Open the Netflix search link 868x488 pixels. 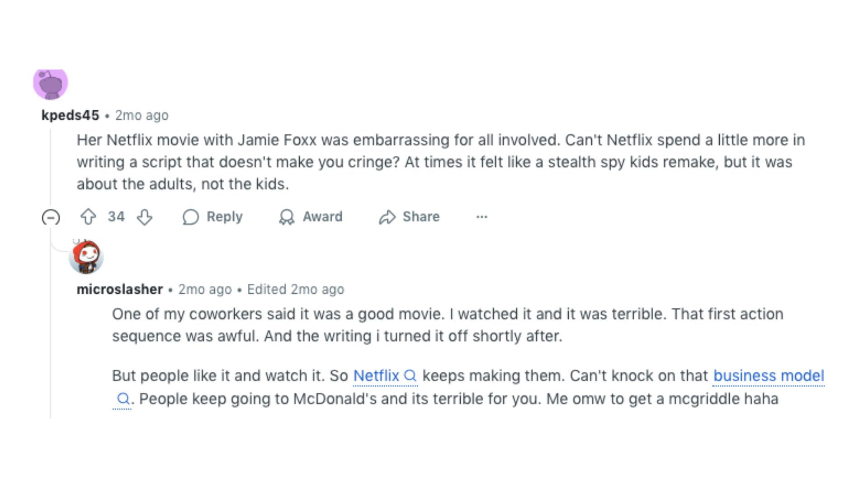coord(376,375)
